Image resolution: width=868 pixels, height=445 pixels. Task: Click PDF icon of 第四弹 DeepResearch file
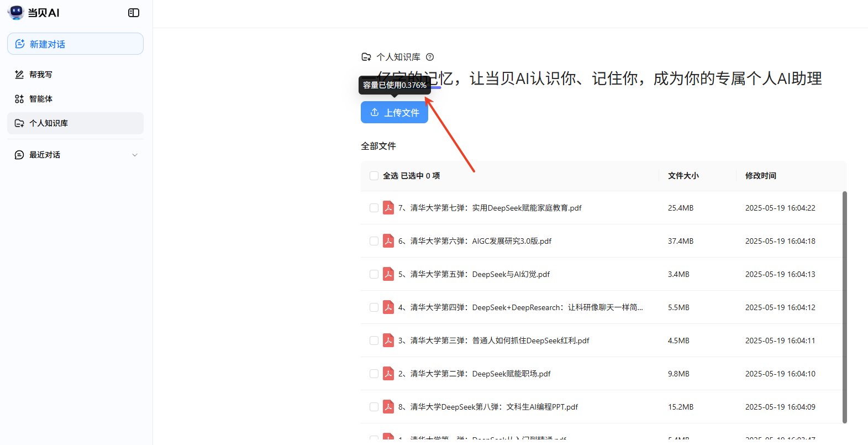[x=388, y=307]
